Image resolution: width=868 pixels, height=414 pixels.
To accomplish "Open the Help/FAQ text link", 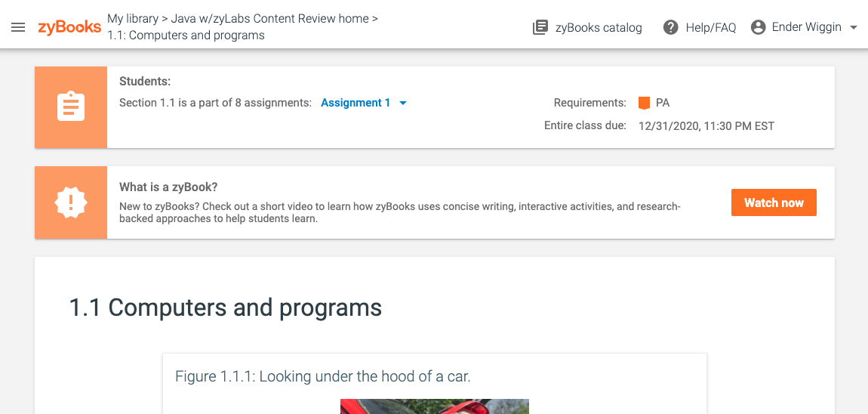I will point(710,27).
